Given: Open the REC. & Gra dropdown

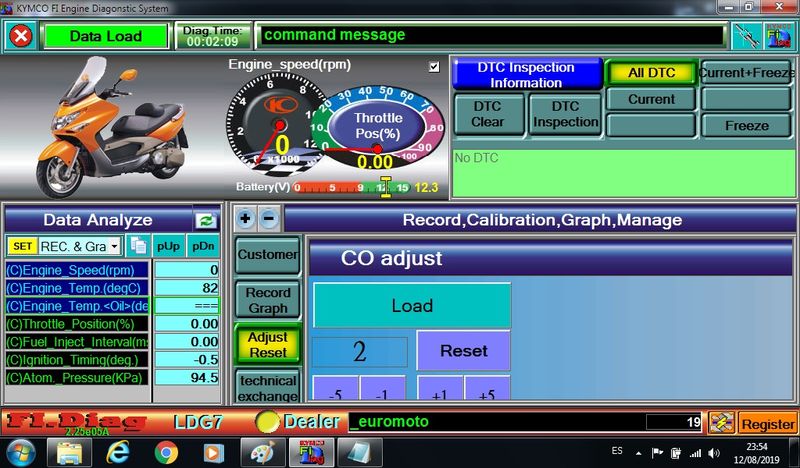Looking at the screenshot, I should (115, 246).
